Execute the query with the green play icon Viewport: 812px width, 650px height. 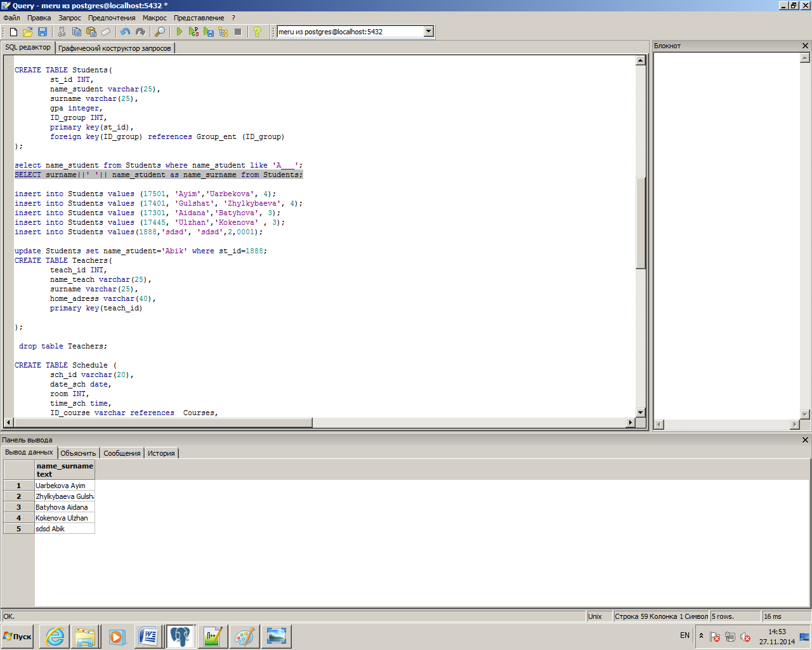pyautogui.click(x=180, y=32)
